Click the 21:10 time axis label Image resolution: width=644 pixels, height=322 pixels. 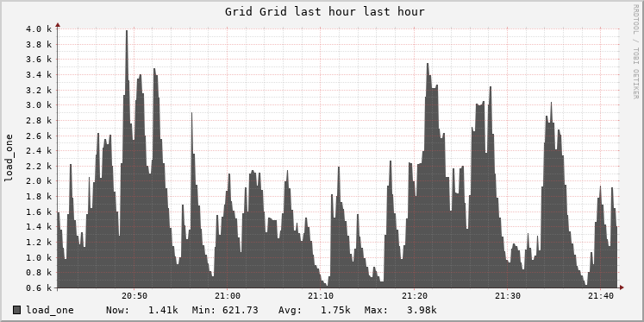pos(321,296)
